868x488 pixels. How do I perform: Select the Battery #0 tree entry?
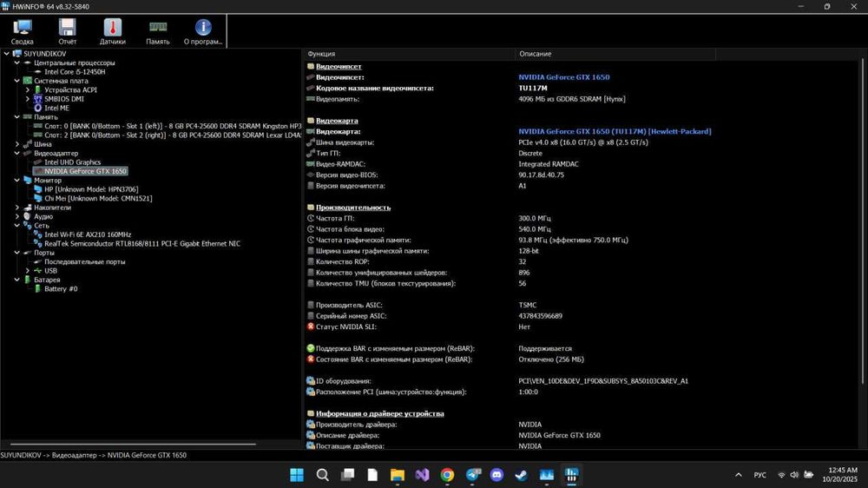point(61,289)
